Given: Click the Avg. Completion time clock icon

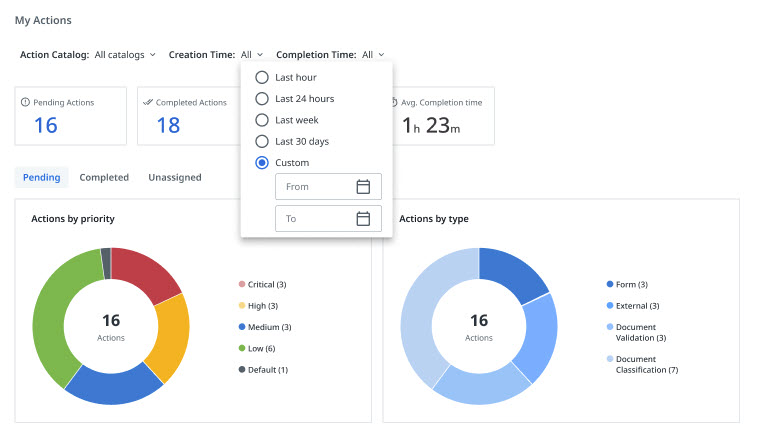Looking at the screenshot, I should [394, 102].
